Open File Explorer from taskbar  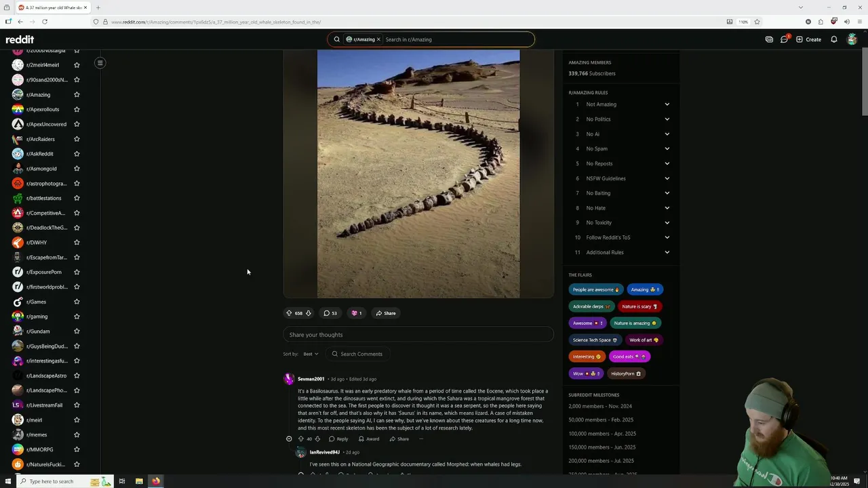coord(139,481)
